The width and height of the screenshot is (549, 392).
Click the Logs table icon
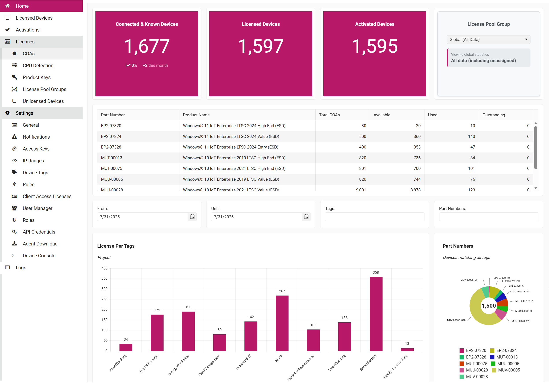point(7,268)
